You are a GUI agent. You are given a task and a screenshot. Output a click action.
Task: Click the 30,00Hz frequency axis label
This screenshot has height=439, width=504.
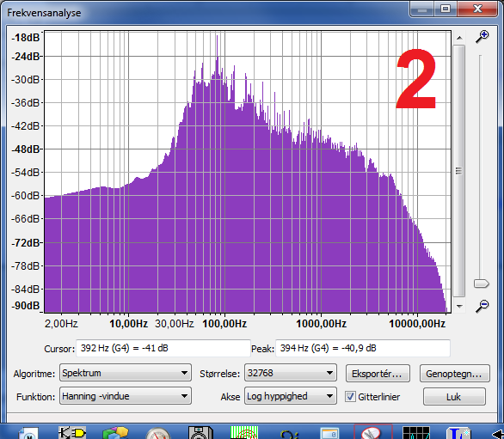175,323
